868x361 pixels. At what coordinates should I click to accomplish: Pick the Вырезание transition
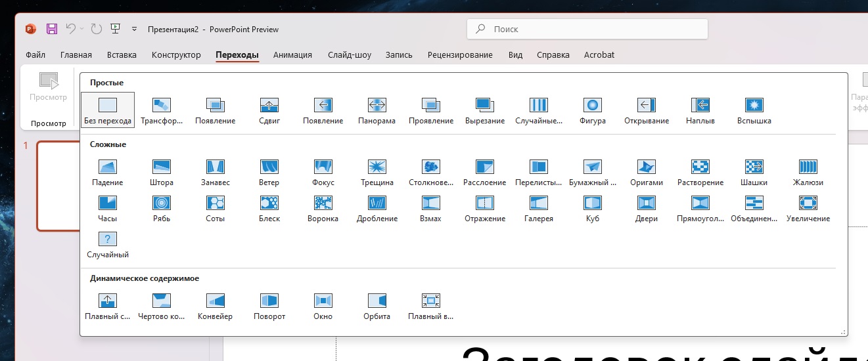coord(485,110)
